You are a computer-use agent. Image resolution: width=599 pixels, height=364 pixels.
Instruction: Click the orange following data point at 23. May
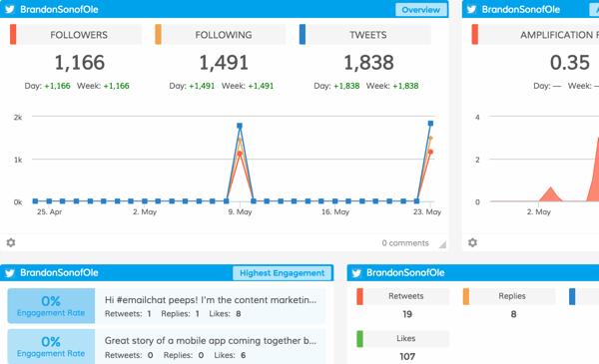point(430,139)
